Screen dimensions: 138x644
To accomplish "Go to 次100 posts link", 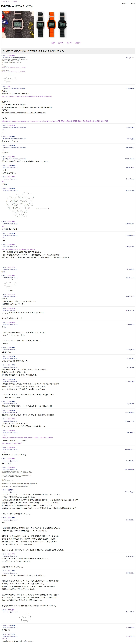I will click(69, 43).
